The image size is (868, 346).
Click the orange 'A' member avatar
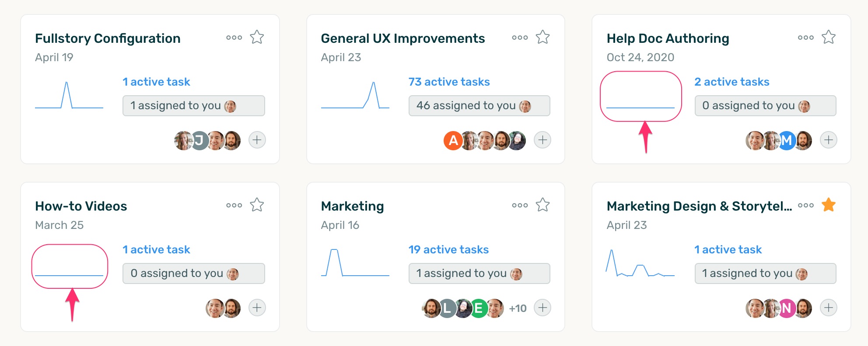tap(453, 140)
